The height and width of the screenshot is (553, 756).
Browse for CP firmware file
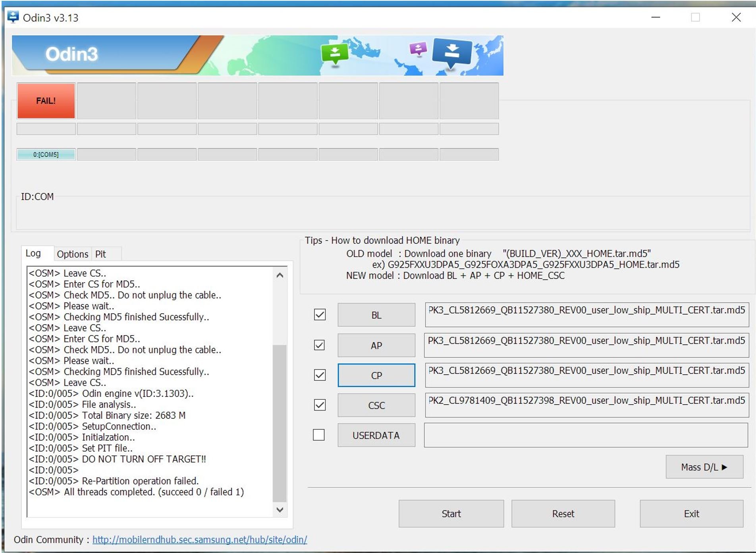(x=376, y=375)
